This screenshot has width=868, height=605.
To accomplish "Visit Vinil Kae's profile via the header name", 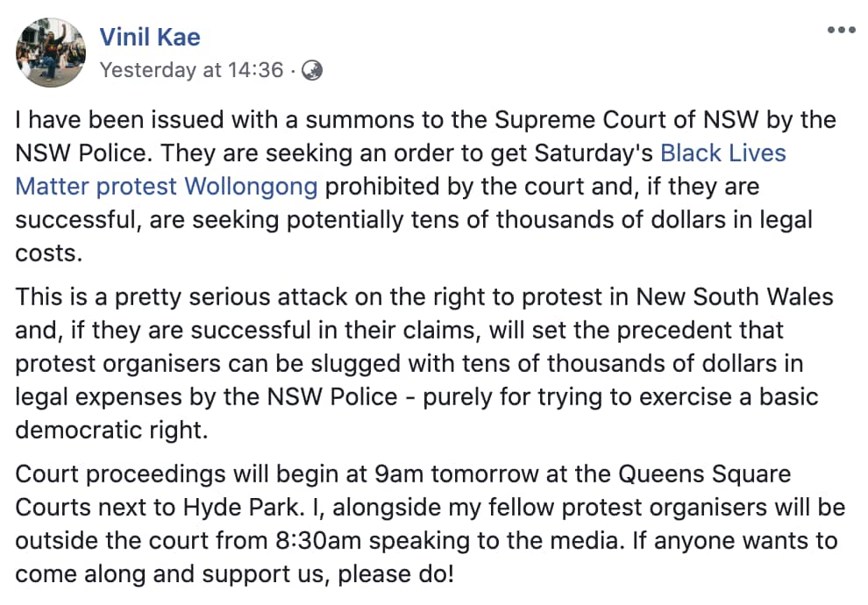I will click(x=151, y=36).
